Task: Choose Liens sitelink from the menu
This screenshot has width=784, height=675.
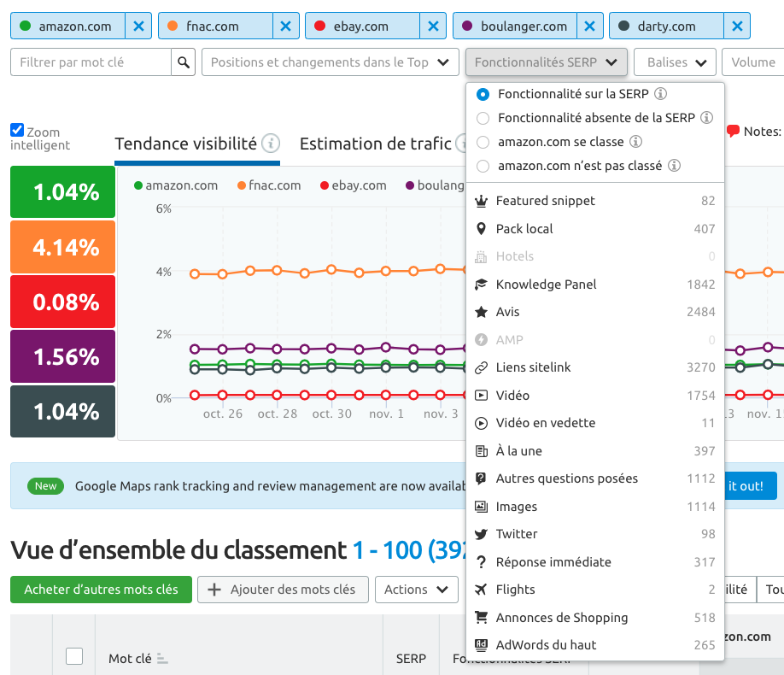Action: click(533, 367)
